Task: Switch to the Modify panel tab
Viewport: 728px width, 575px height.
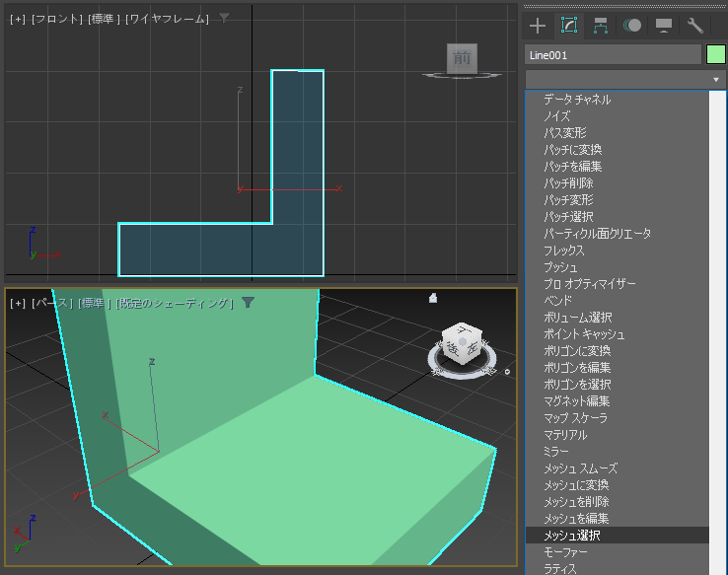Action: click(x=569, y=26)
